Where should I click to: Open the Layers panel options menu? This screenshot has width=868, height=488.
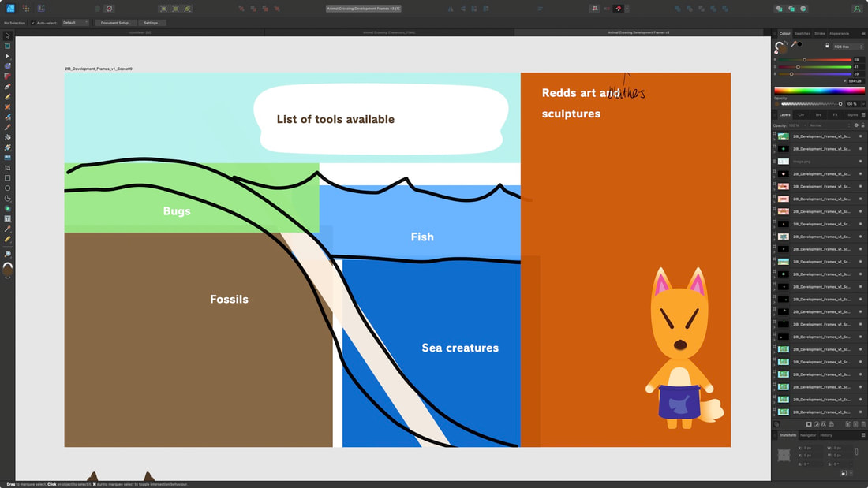863,114
